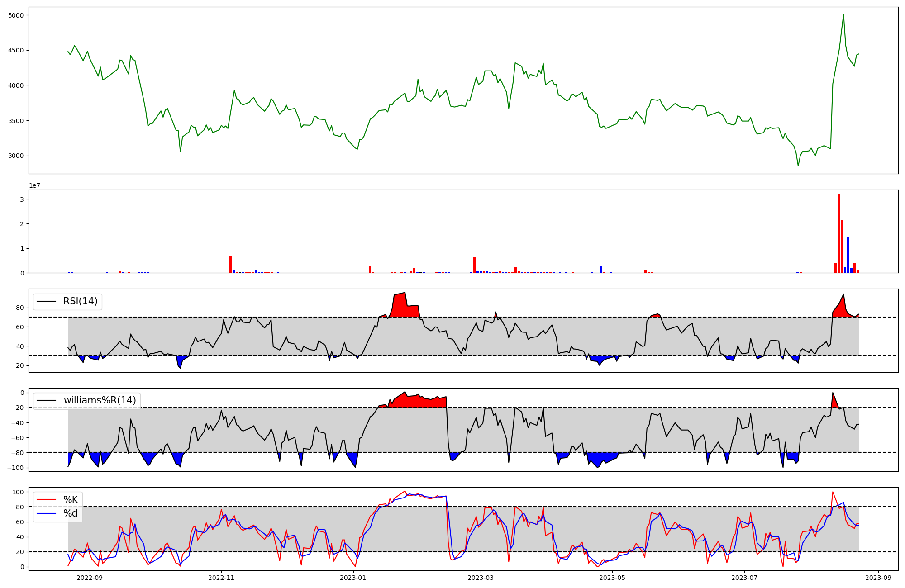905x588 pixels.
Task: Select the %d legend entry text
Action: 71,513
